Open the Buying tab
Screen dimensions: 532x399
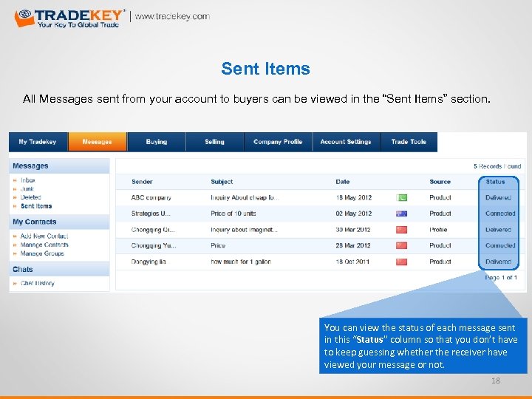click(157, 142)
